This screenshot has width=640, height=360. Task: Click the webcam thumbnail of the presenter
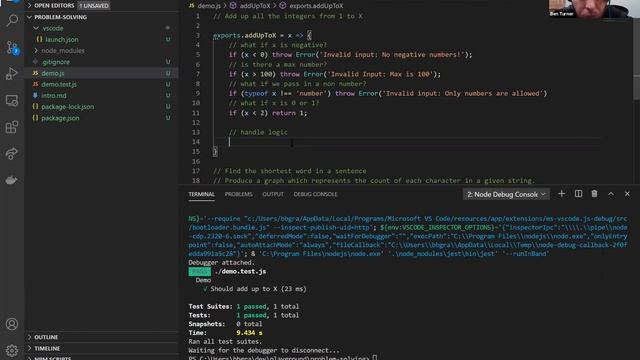[589, 9]
